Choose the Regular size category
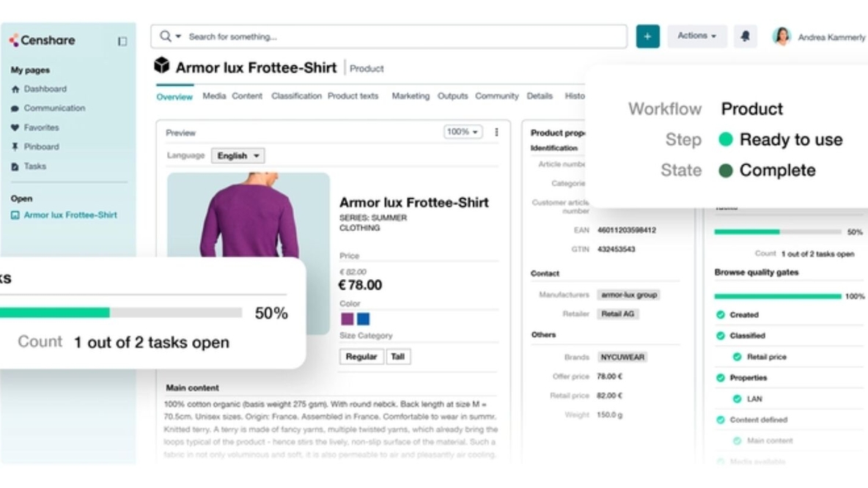The width and height of the screenshot is (868, 488). (361, 357)
